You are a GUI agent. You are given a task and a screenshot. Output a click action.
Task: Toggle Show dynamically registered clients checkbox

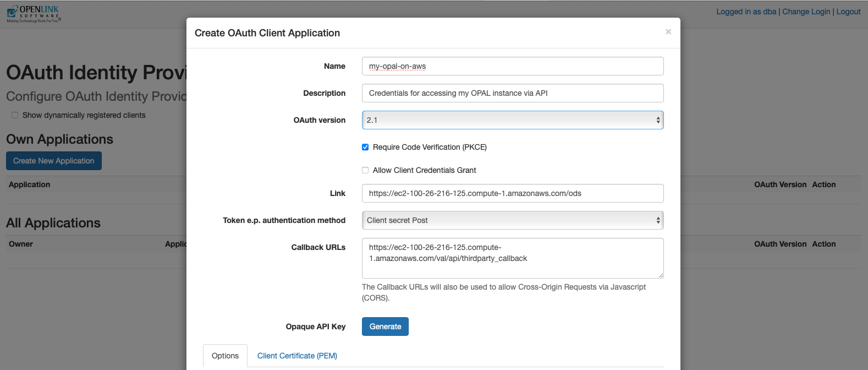pos(15,115)
